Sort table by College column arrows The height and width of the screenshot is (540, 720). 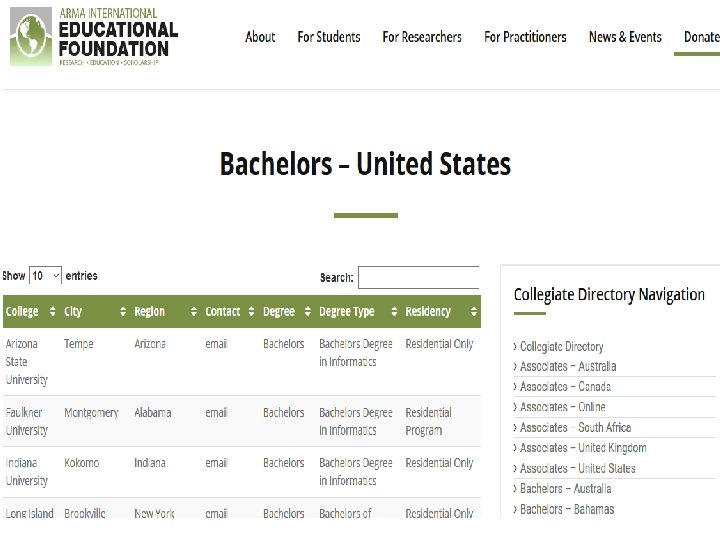pos(52,311)
